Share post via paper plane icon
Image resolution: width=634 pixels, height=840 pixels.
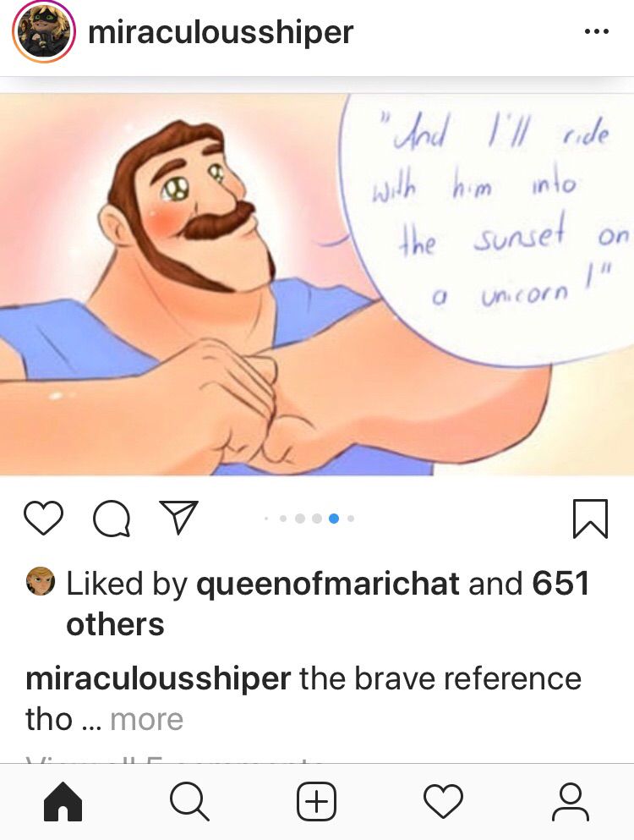[179, 517]
